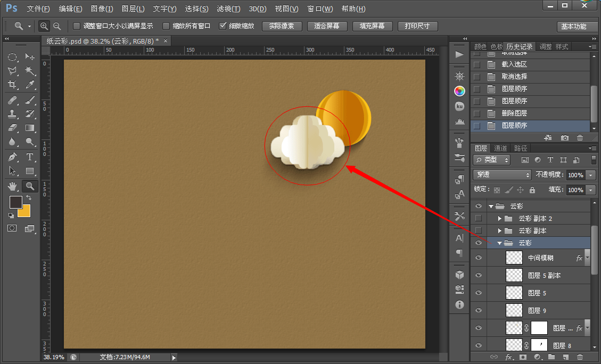This screenshot has width=601, height=364.
Task: Switch to the 路径 tab
Action: [x=521, y=148]
